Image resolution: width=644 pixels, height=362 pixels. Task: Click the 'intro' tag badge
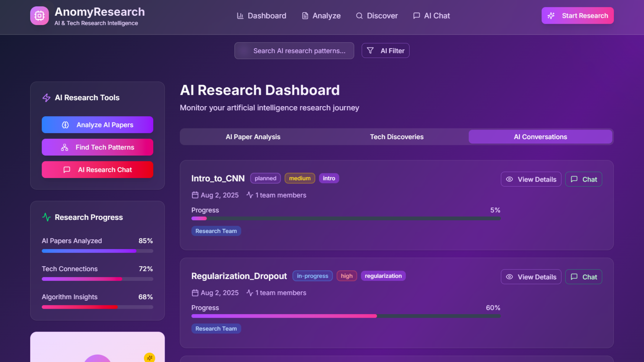tap(329, 178)
